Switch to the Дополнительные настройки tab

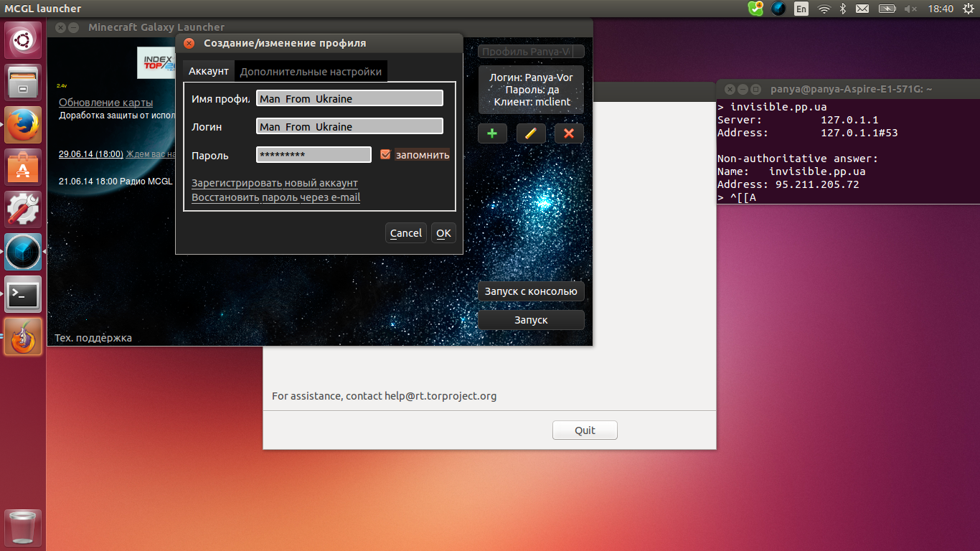click(311, 72)
